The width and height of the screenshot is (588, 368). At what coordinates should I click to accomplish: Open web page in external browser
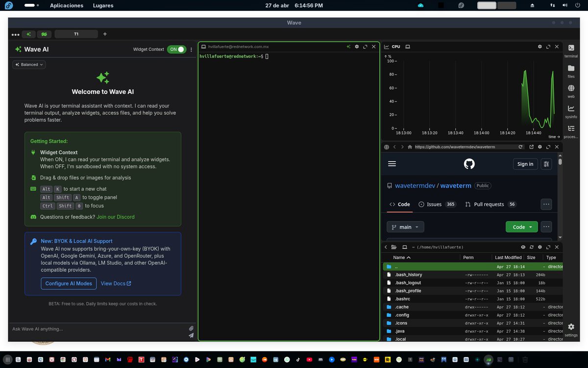(532, 147)
